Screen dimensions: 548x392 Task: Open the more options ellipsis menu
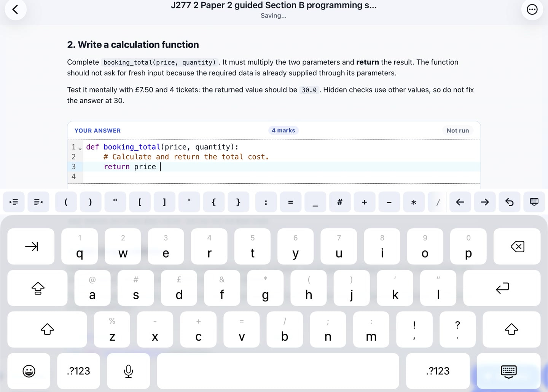point(532,9)
